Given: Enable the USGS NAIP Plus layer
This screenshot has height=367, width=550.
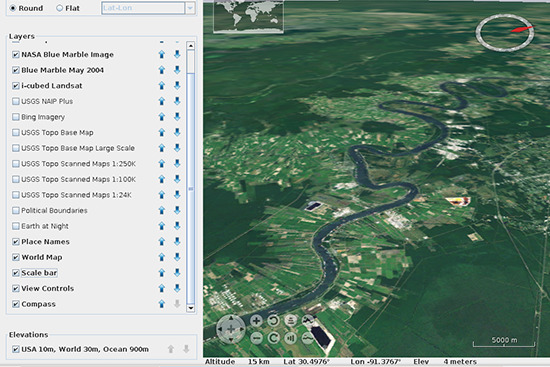Looking at the screenshot, I should 15,101.
